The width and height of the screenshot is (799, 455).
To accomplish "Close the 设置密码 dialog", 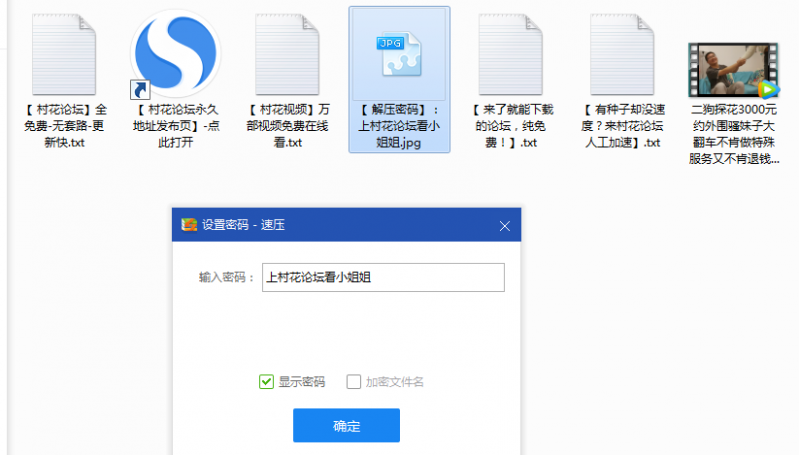I will tap(504, 226).
